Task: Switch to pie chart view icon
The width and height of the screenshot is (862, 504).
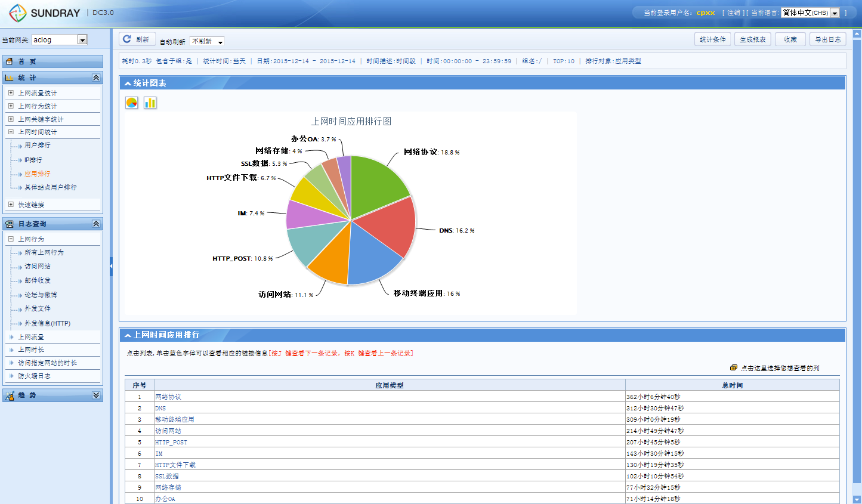Action: [132, 103]
